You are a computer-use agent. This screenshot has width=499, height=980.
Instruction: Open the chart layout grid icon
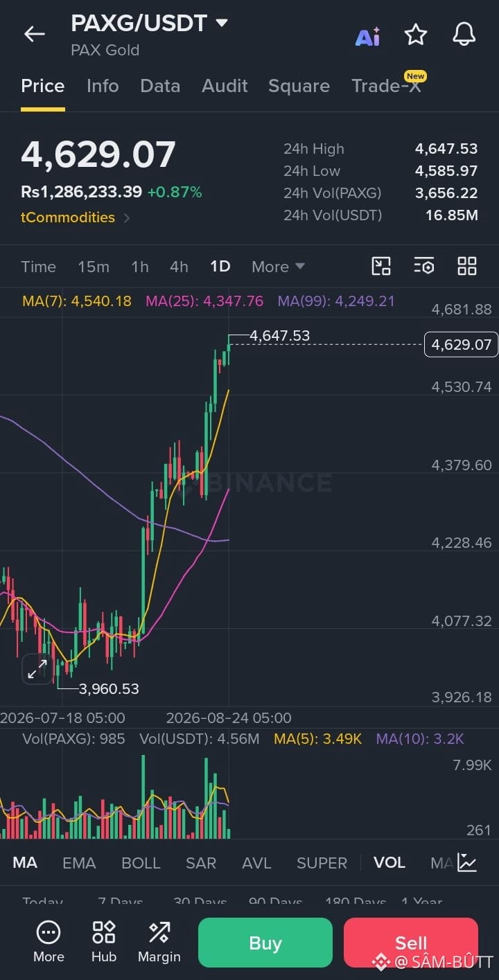[x=467, y=266]
